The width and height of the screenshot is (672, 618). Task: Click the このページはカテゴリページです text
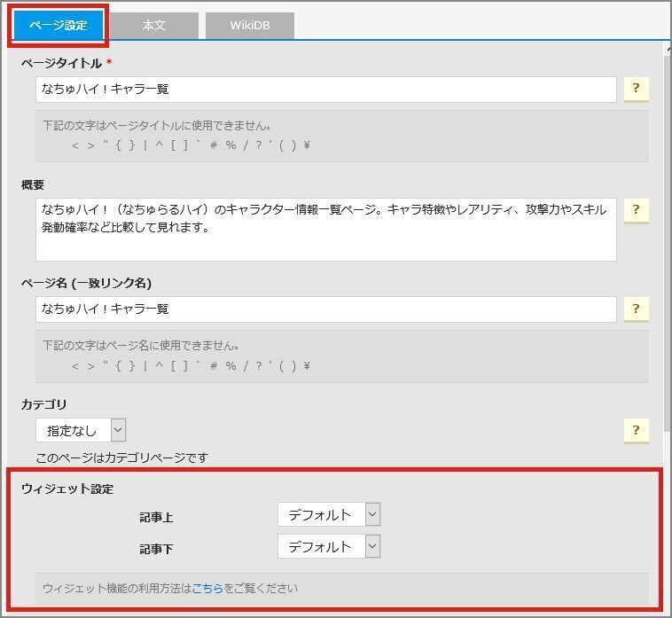(122, 458)
